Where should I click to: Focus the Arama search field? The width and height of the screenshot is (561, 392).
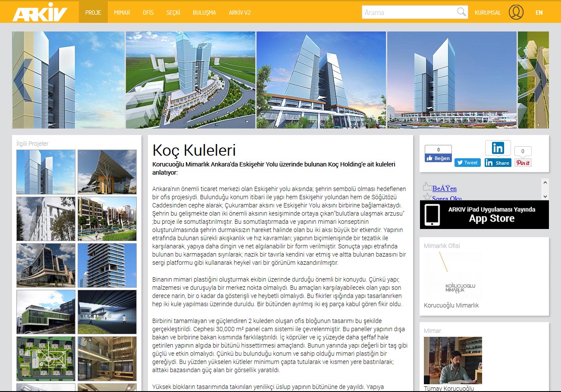point(409,12)
